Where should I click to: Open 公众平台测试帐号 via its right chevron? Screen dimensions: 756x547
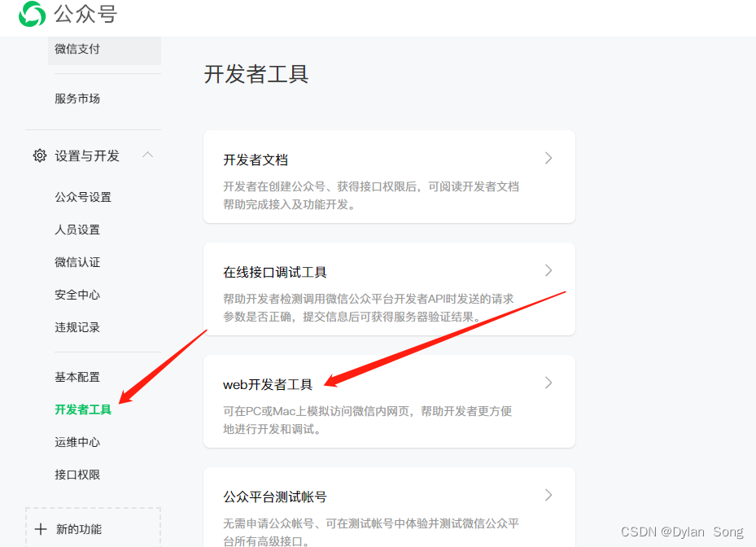[x=548, y=496]
